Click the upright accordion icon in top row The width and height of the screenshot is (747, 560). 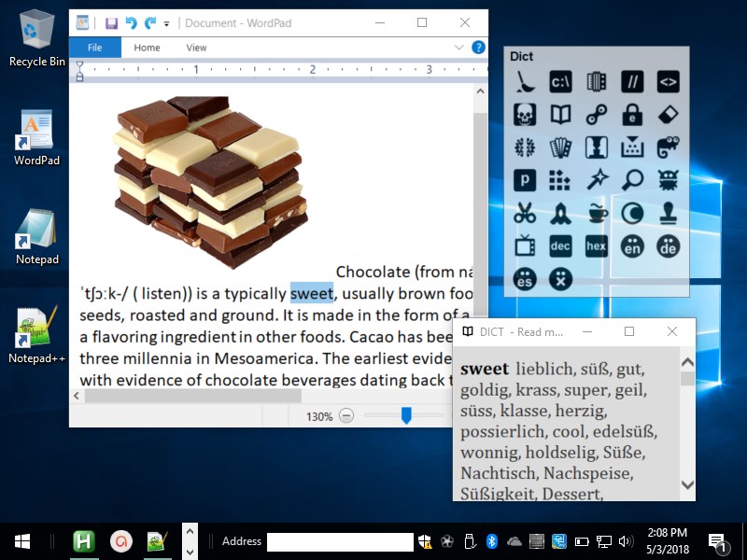(x=597, y=81)
